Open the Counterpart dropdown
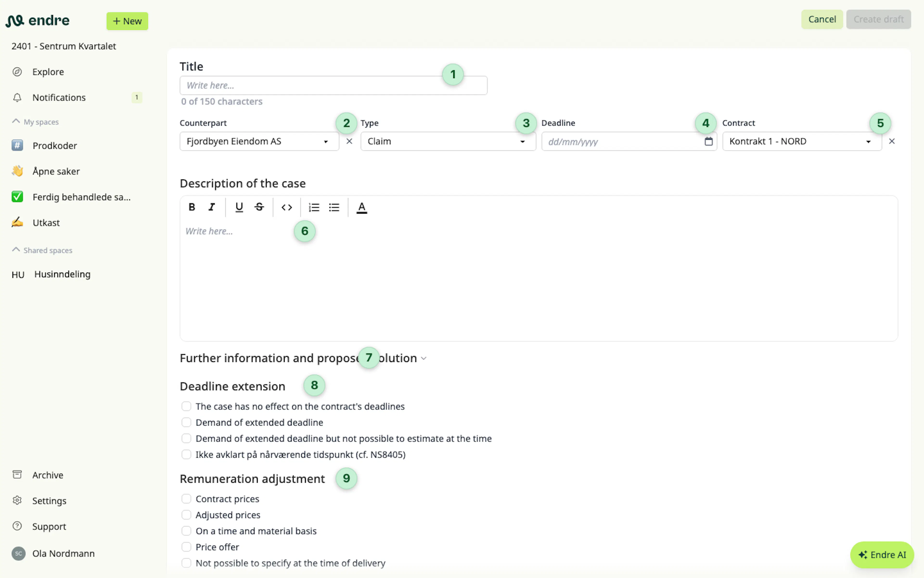 (x=259, y=141)
